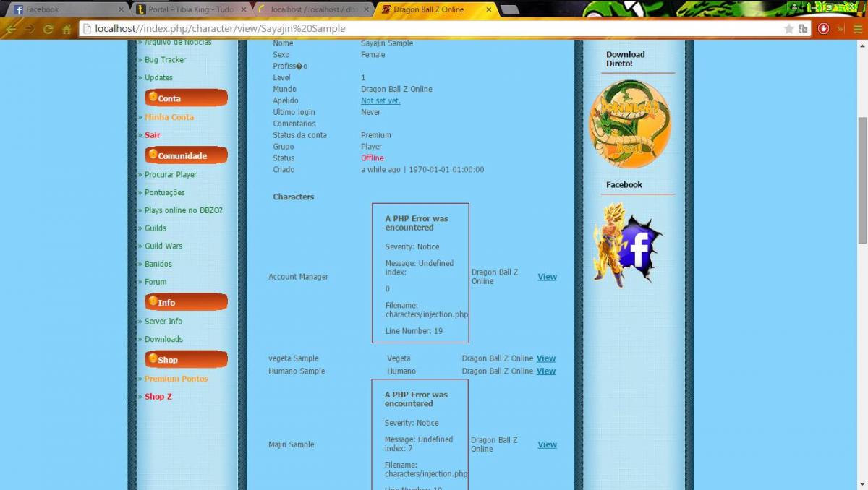Click the Info section header

coord(186,302)
